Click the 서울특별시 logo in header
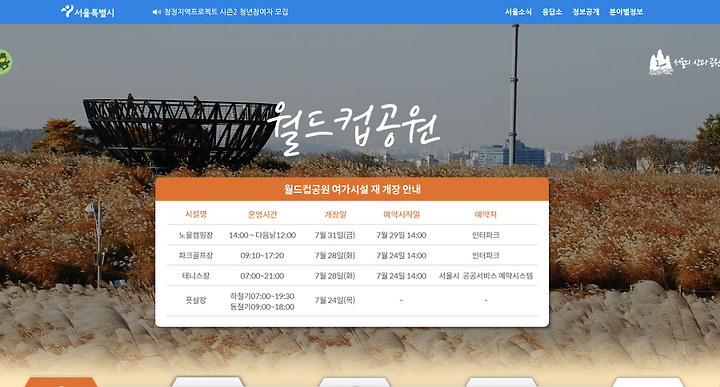The height and width of the screenshot is (387, 720). click(x=87, y=11)
